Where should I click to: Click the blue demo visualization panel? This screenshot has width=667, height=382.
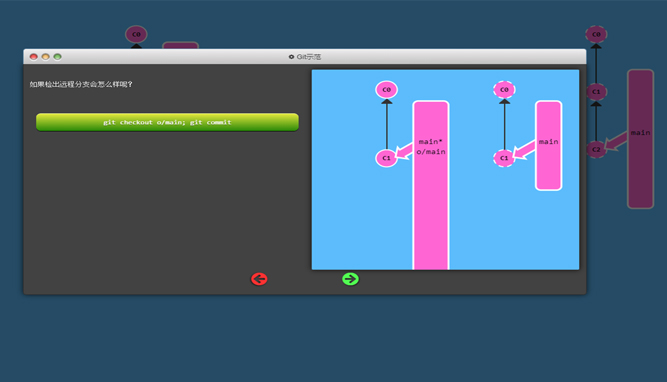pyautogui.click(x=445, y=170)
